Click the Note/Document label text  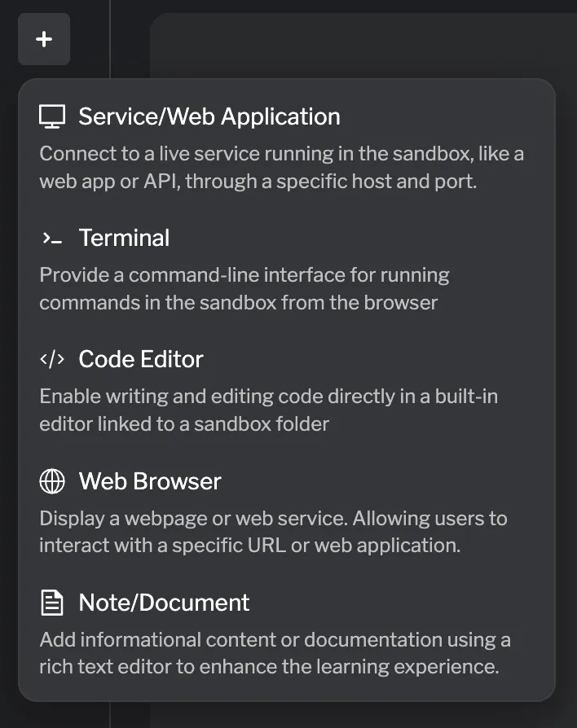point(164,603)
